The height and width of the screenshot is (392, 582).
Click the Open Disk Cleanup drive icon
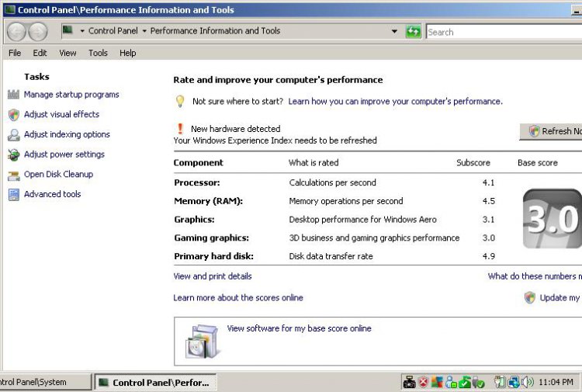14,175
